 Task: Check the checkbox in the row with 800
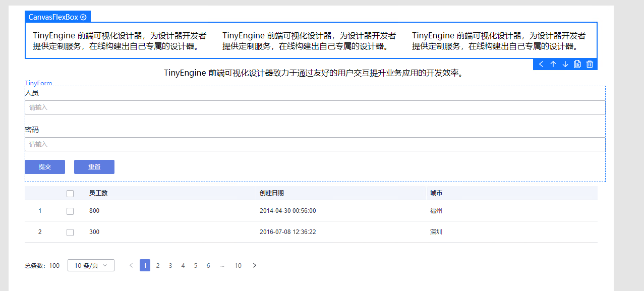[x=70, y=211]
